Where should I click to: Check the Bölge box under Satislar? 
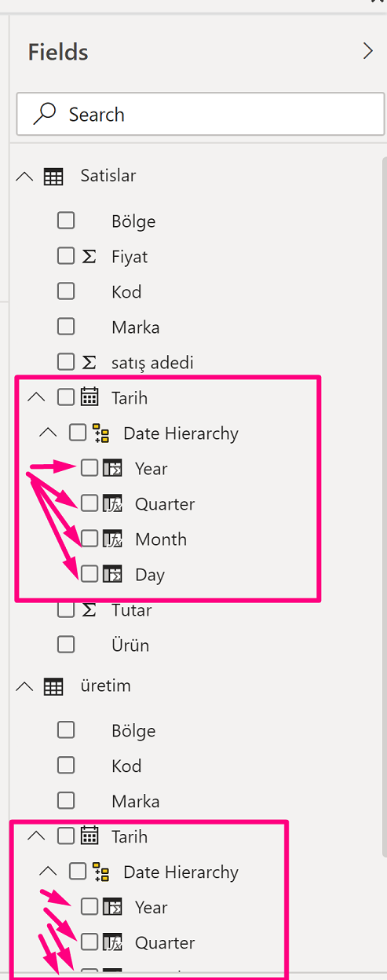pyautogui.click(x=66, y=221)
